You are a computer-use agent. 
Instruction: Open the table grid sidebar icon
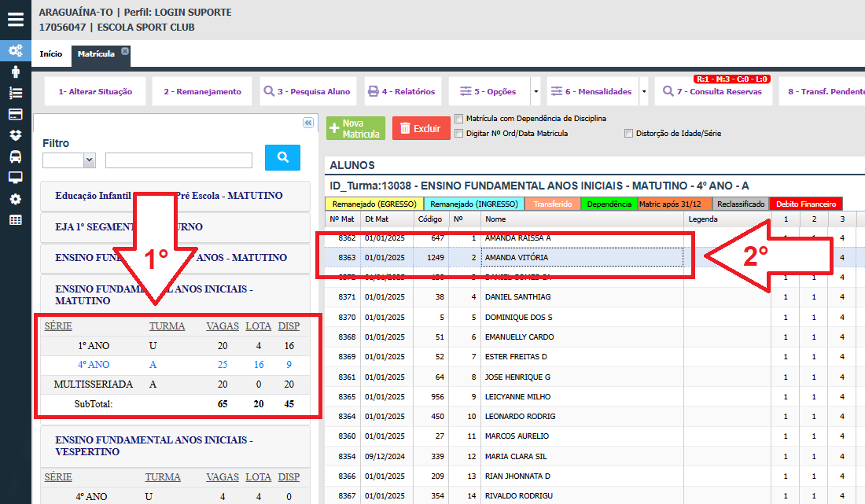point(16,220)
